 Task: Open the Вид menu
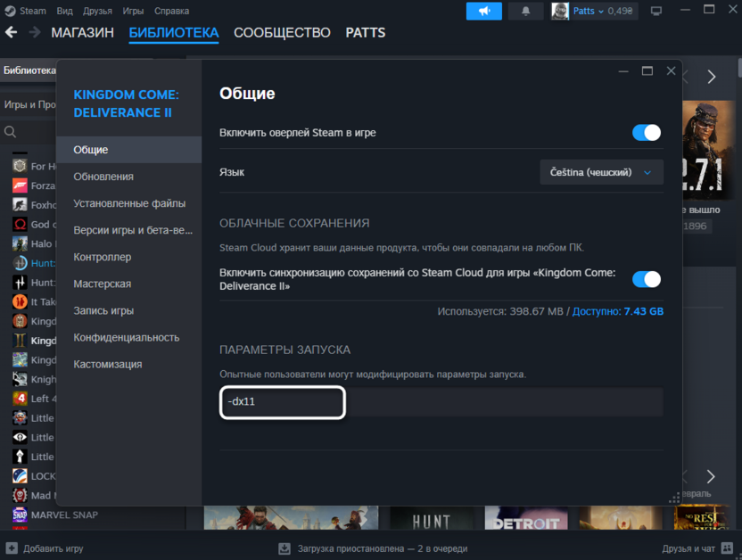[x=65, y=11]
